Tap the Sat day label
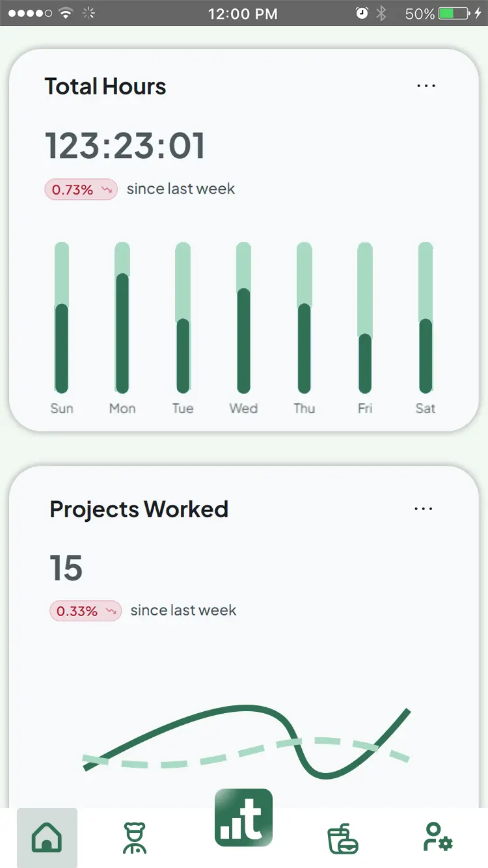This screenshot has width=488, height=868. click(426, 409)
